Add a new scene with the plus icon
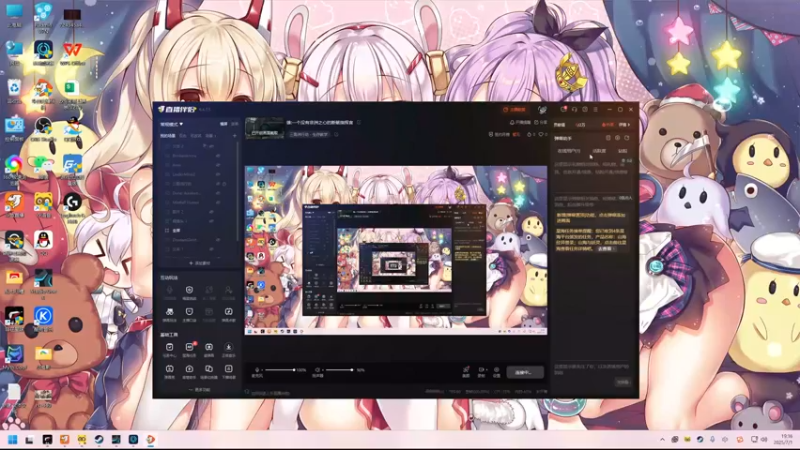 pos(235,136)
